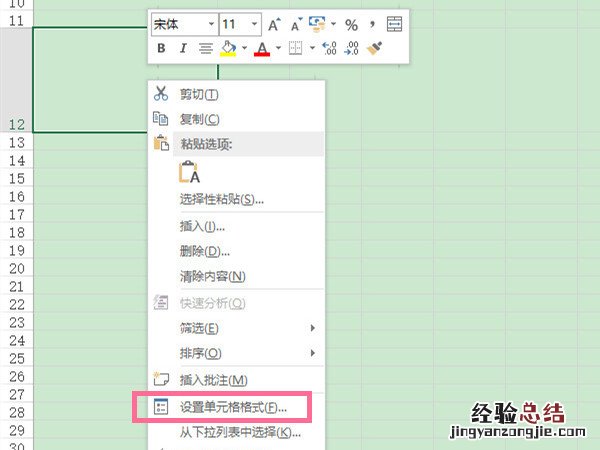This screenshot has height=450, width=600.
Task: Select row header 28
Action: [x=16, y=412]
